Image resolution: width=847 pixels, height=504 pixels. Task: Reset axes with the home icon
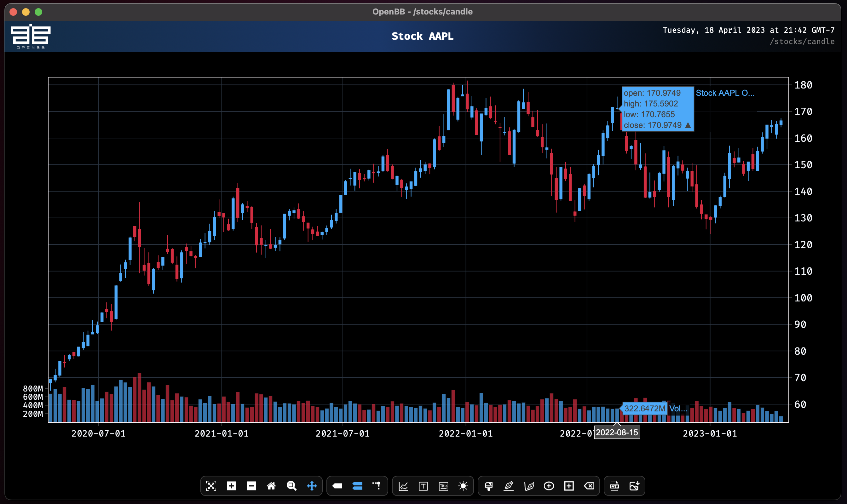tap(271, 486)
